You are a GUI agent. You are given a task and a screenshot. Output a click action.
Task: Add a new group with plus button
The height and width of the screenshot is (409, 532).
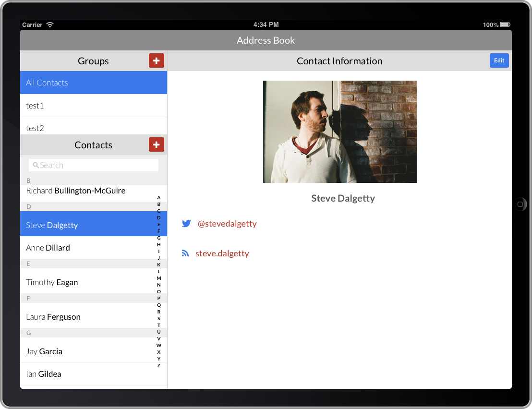(157, 60)
